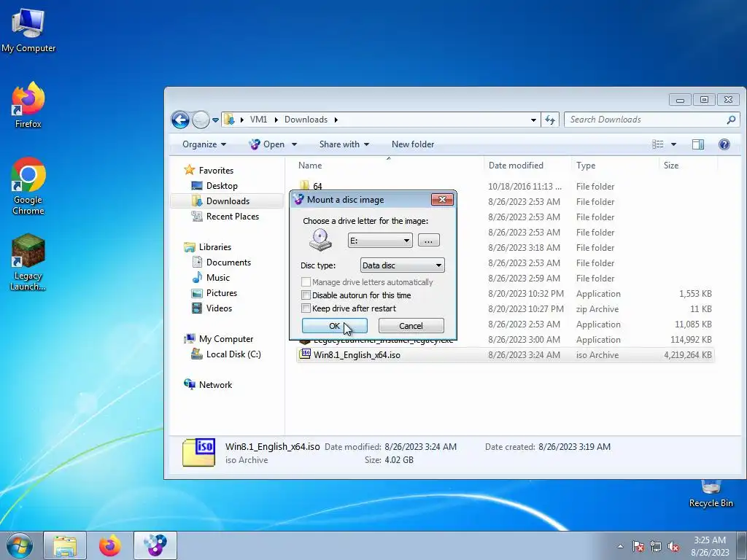
Task: Select Libraries in navigation pane
Action: [x=215, y=246]
